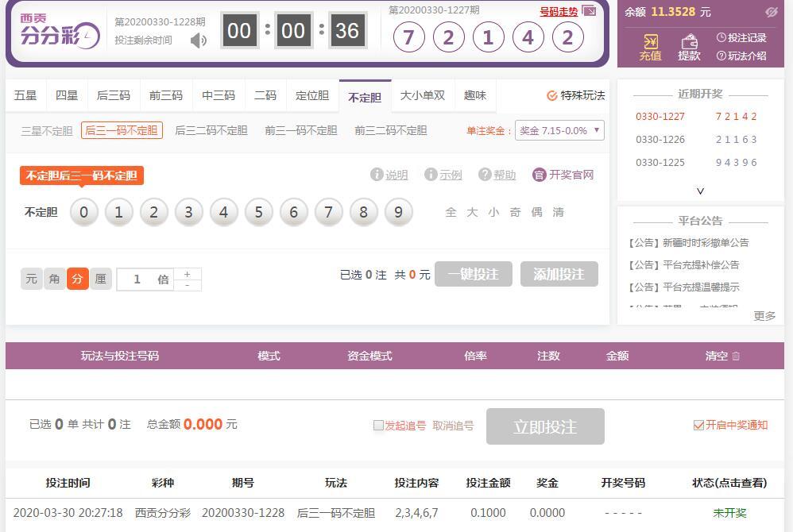Expand recent draws with the down chevron
This screenshot has width=793, height=532.
click(701, 191)
